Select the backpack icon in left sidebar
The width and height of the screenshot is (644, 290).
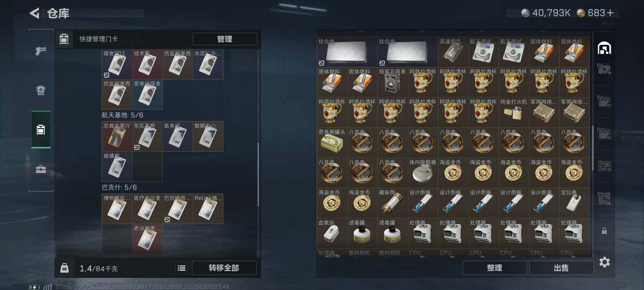click(41, 90)
